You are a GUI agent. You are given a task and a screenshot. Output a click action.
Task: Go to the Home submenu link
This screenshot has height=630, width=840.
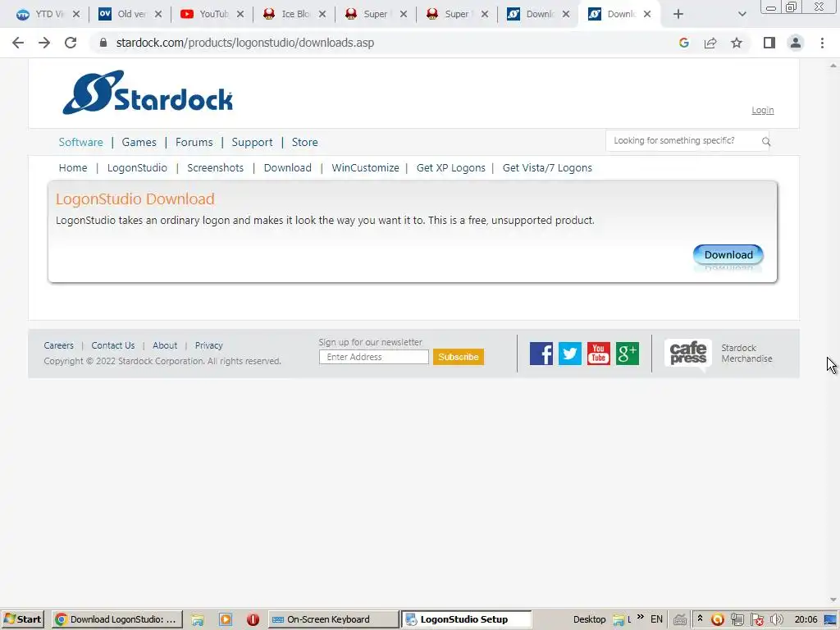tap(73, 167)
